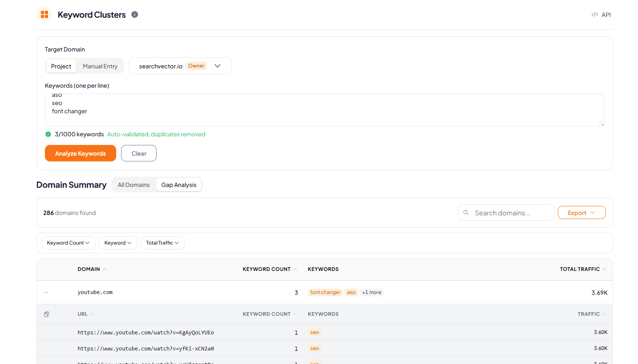Select the All Domains tab
The width and height of the screenshot is (638, 364).
pyautogui.click(x=134, y=185)
